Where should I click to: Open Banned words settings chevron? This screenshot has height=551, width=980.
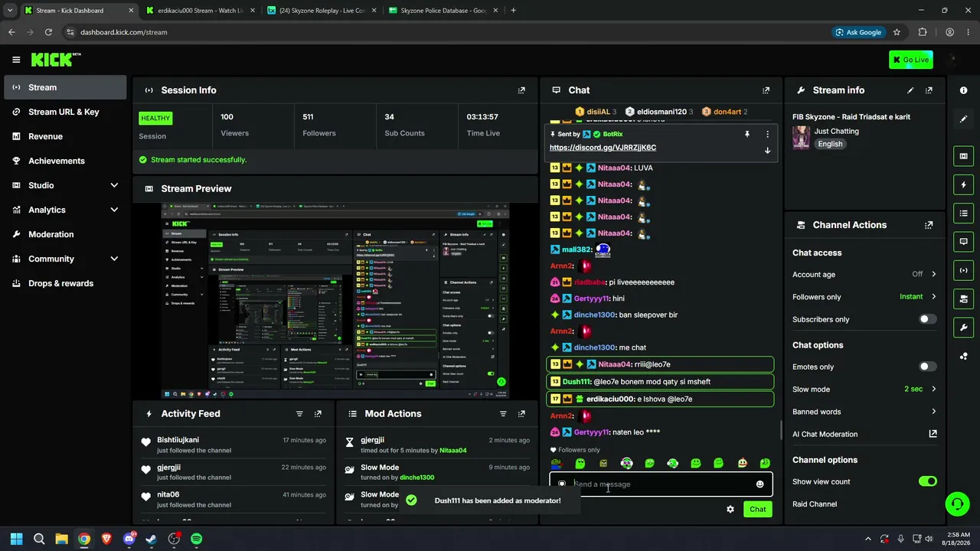coord(933,412)
